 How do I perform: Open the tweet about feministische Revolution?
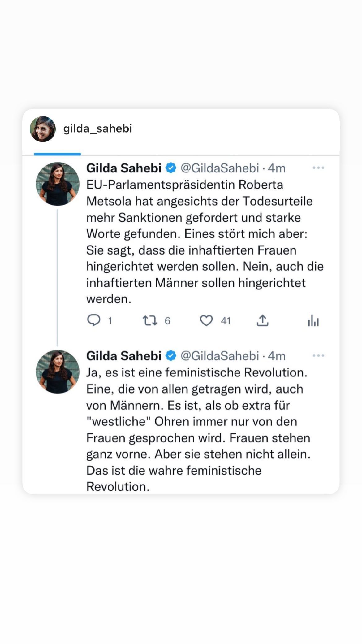click(x=198, y=429)
